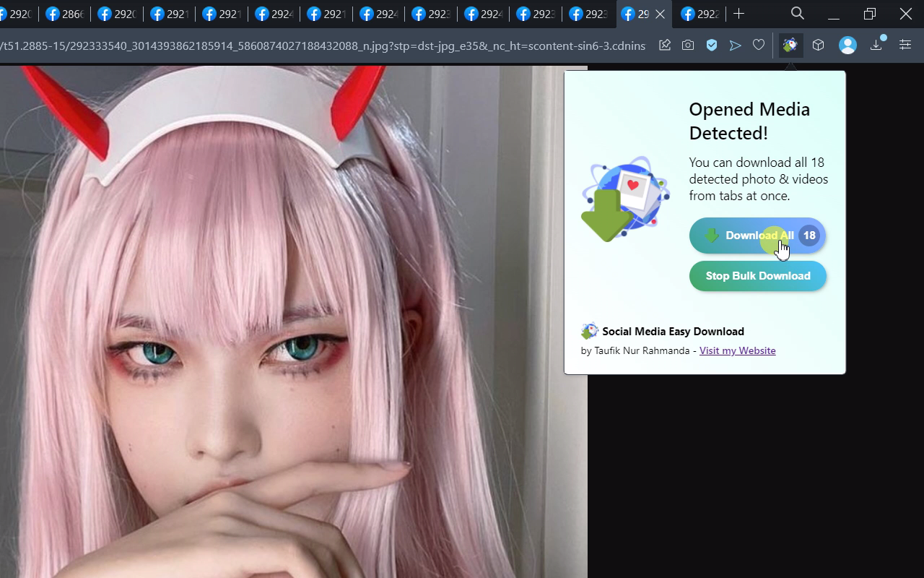The width and height of the screenshot is (924, 578).
Task: Close the active tab with its X
Action: (x=660, y=14)
